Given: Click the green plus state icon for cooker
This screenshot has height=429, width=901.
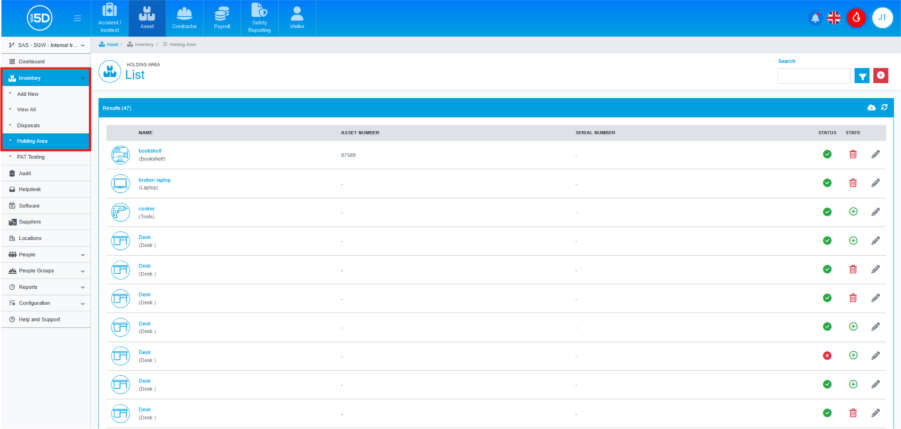Looking at the screenshot, I should (853, 212).
